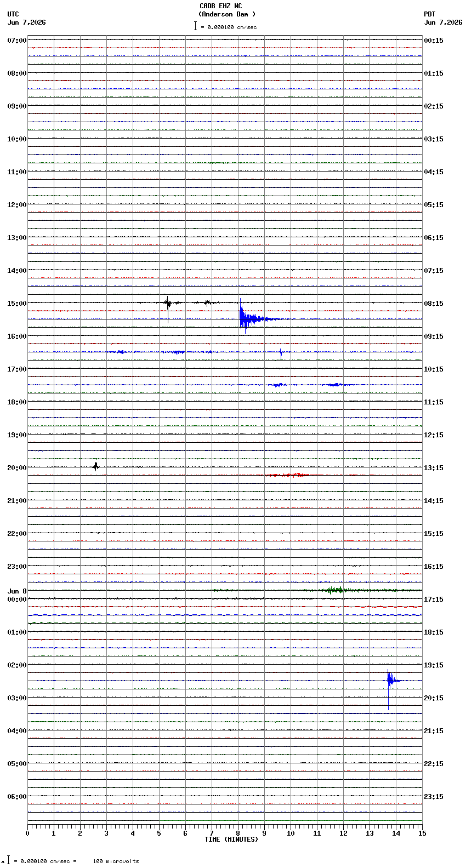Click the '00:15' PDT time label
466x868 pixels.
tap(434, 41)
